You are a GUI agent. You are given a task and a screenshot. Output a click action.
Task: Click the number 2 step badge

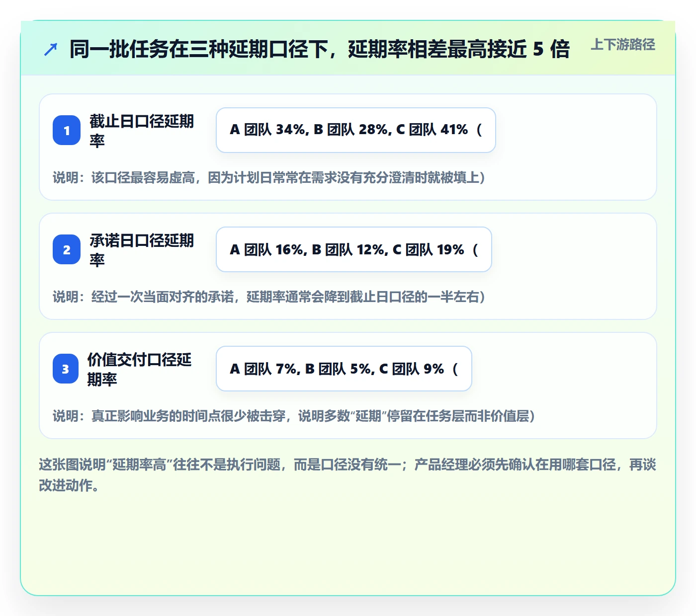[x=67, y=249]
